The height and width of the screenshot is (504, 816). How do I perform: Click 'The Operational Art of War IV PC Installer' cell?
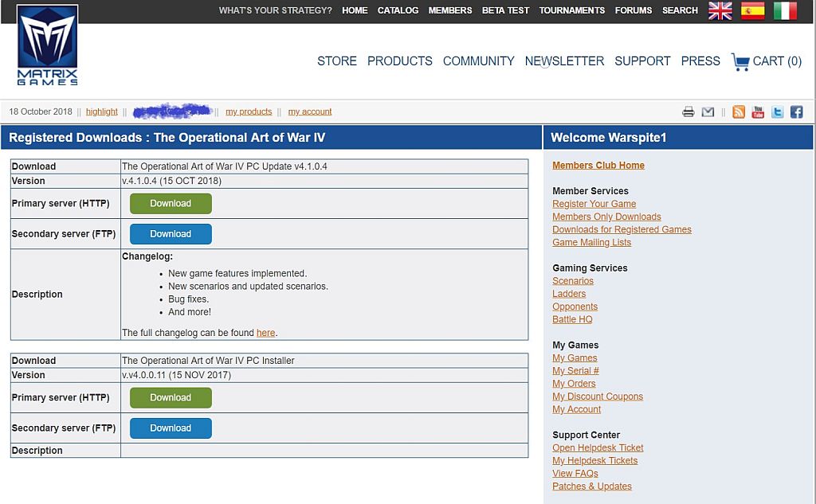[x=324, y=361]
